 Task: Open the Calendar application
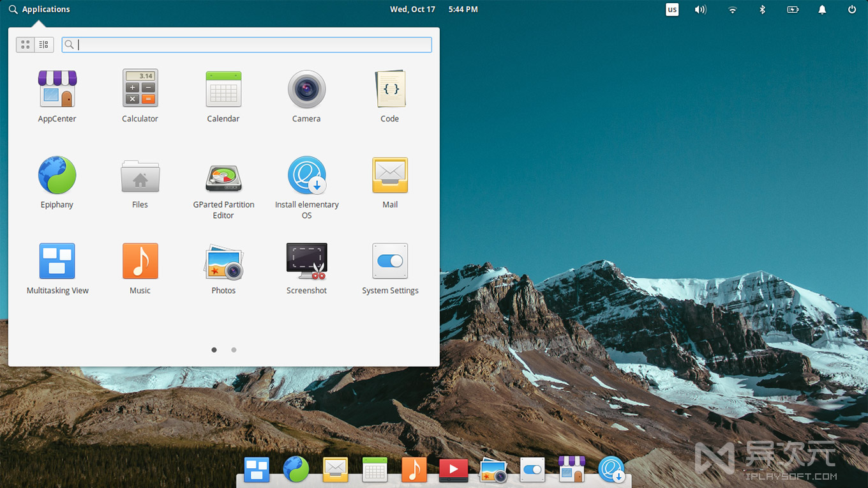point(223,89)
